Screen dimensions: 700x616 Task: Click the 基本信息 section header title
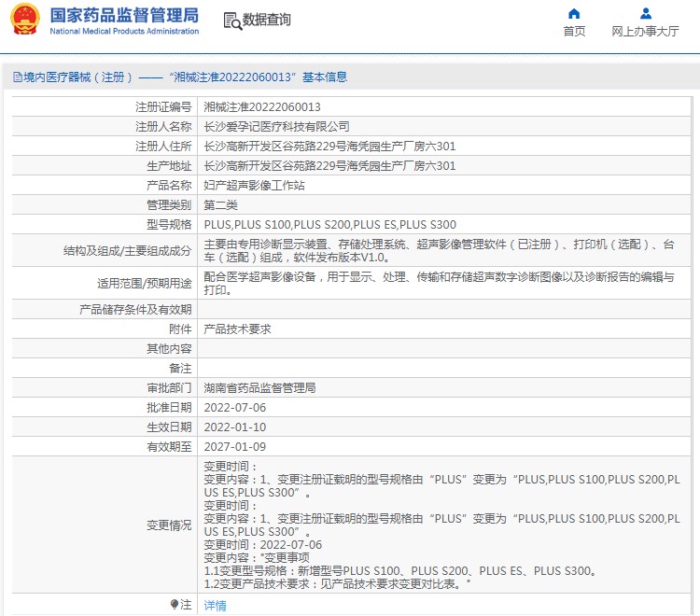[325, 77]
